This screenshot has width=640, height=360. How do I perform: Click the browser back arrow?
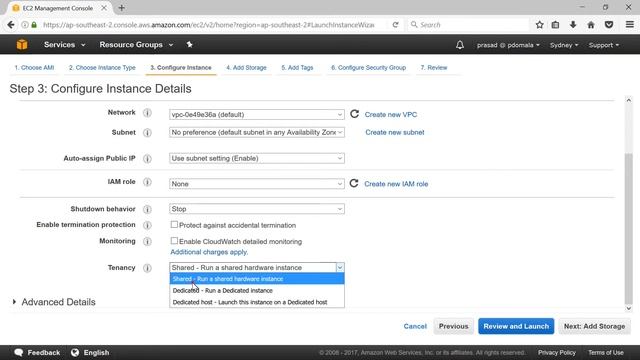(11, 24)
